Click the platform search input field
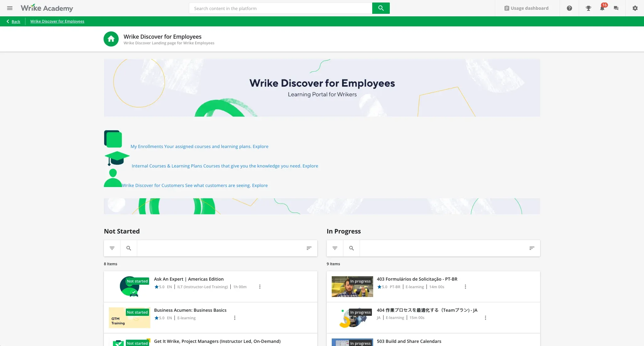Image resolution: width=644 pixels, height=346 pixels. tap(280, 8)
